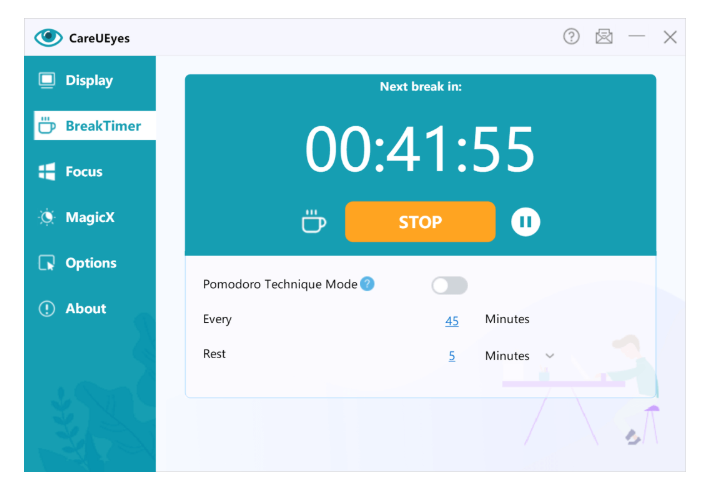Image resolution: width=706 pixels, height=496 pixels.
Task: Take a break now with the cup icon
Action: click(313, 221)
